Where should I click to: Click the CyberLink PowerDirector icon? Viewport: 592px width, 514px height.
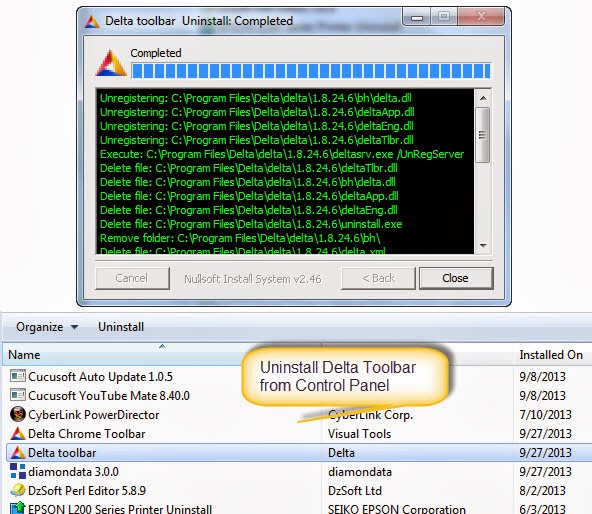coord(18,414)
